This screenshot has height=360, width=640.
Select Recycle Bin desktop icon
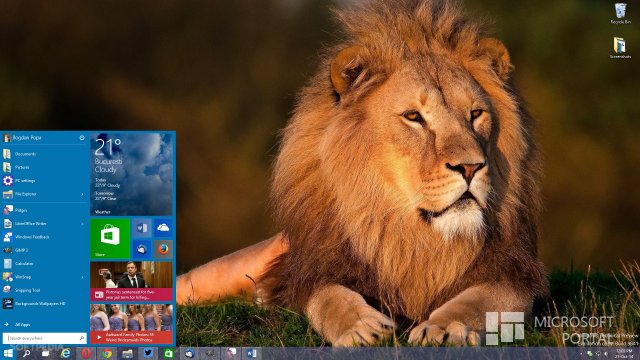point(620,13)
